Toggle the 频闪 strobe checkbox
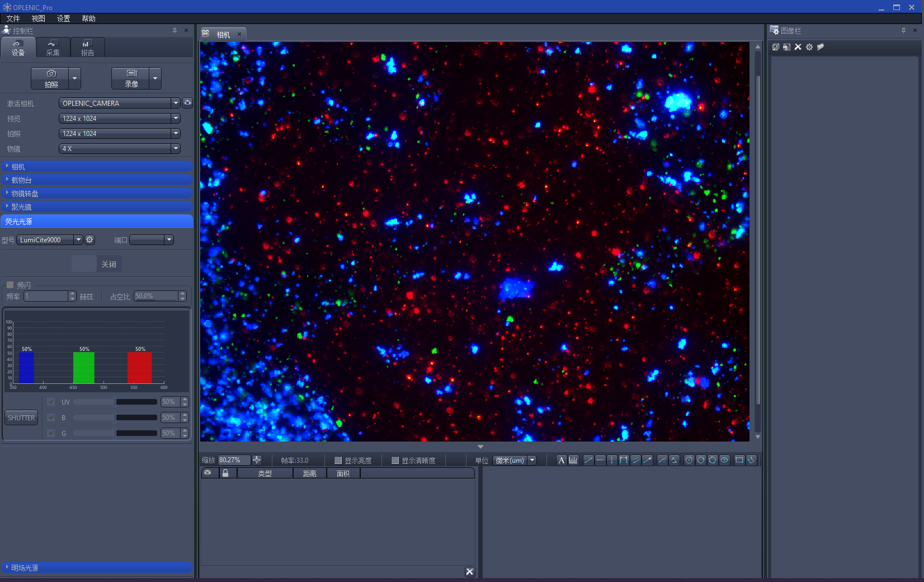Image resolution: width=924 pixels, height=582 pixels. tap(10, 285)
